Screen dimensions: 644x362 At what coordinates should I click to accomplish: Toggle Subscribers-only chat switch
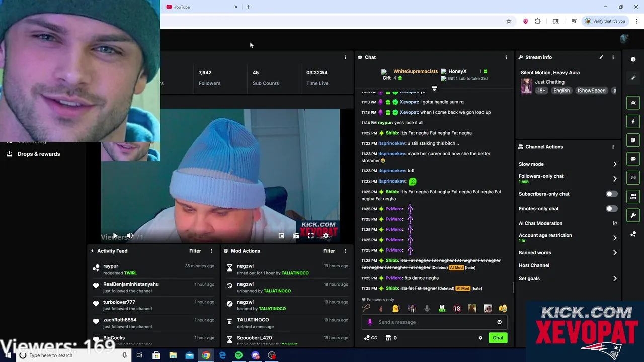pyautogui.click(x=611, y=194)
